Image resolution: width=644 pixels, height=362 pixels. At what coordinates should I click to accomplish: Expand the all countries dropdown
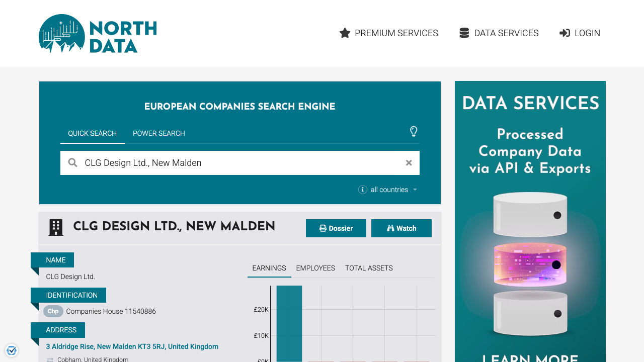point(393,190)
